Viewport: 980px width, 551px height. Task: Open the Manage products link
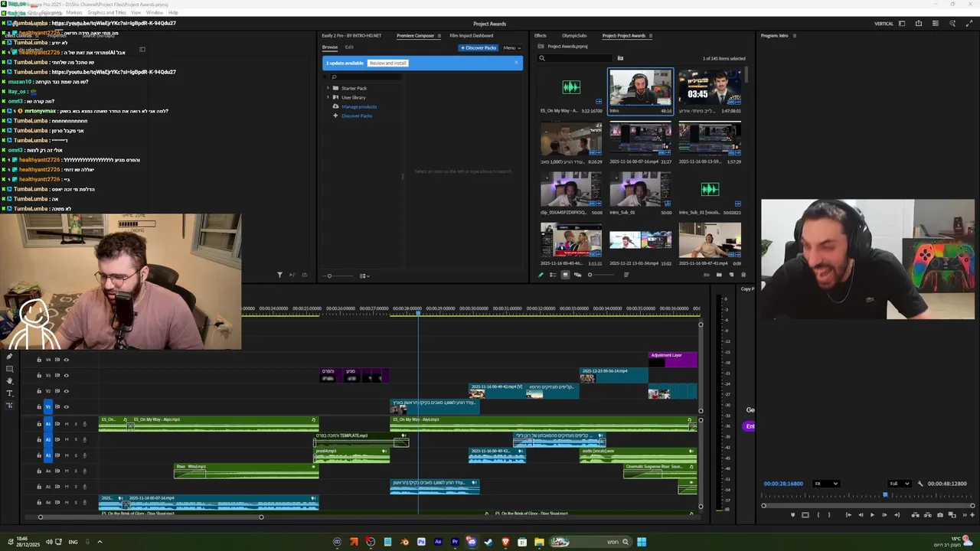pos(359,106)
